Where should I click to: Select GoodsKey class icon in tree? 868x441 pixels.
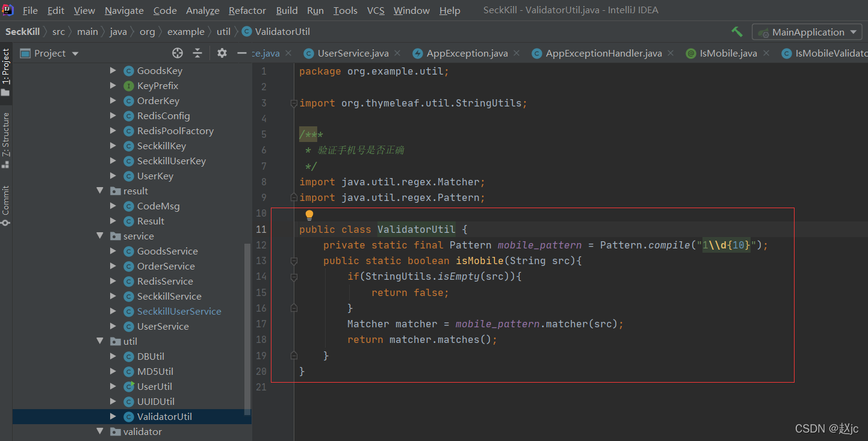128,70
